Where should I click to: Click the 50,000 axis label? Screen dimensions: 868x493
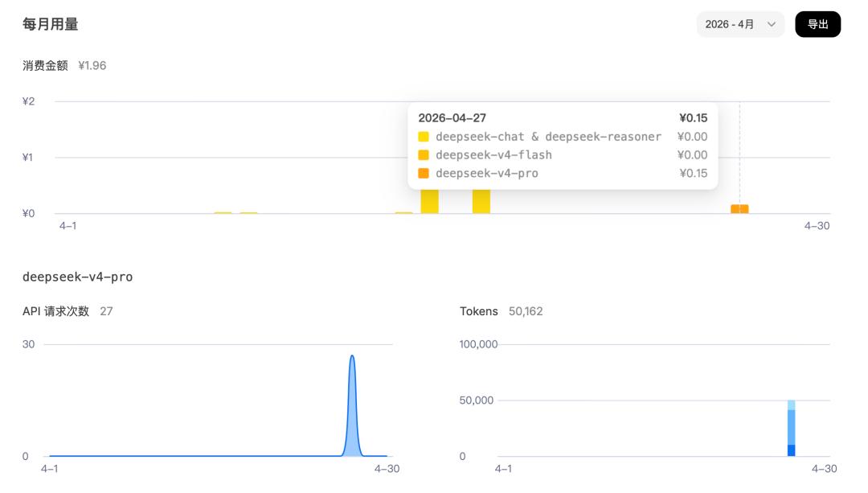tap(476, 400)
